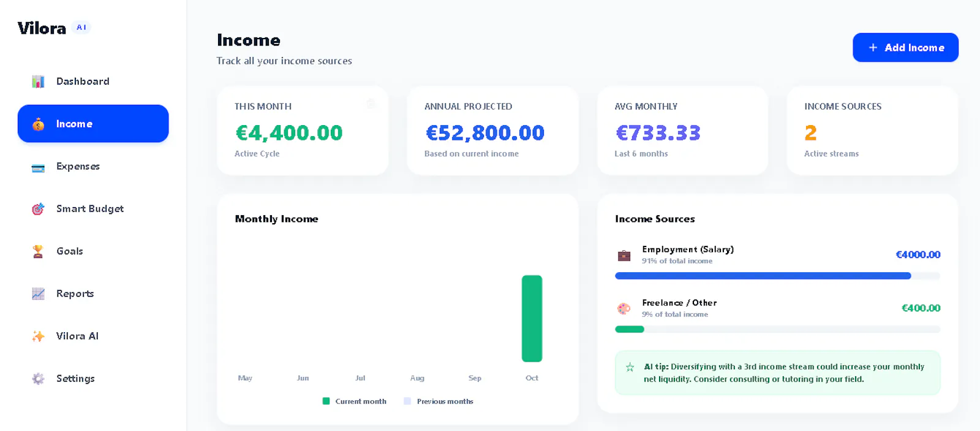Add a new income with Add Income button
Viewport: 980px width, 431px height.
tap(905, 47)
